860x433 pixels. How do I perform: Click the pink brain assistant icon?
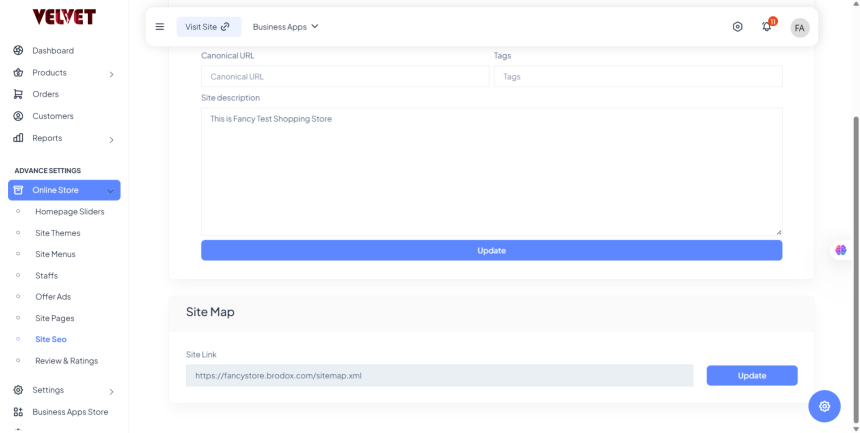pos(841,250)
